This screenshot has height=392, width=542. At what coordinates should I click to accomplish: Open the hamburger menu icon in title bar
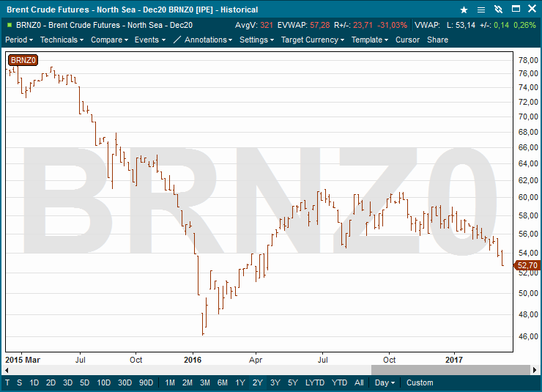pyautogui.click(x=480, y=10)
